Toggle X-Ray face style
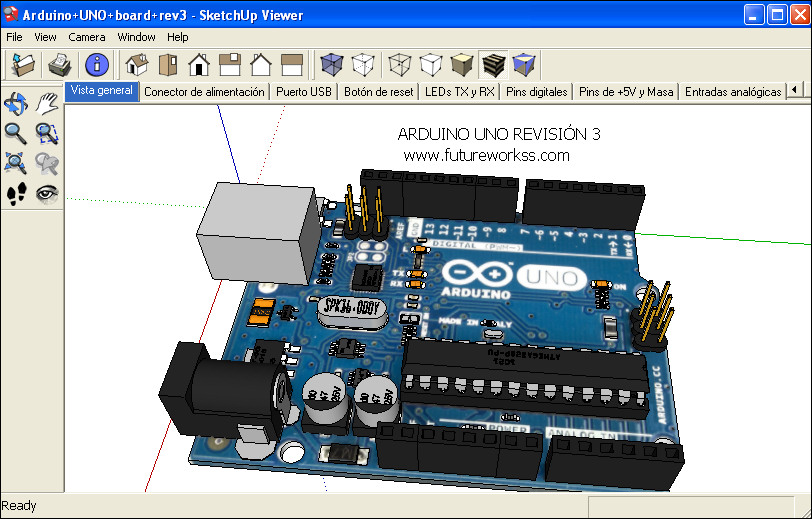812x519 pixels. pos(331,65)
